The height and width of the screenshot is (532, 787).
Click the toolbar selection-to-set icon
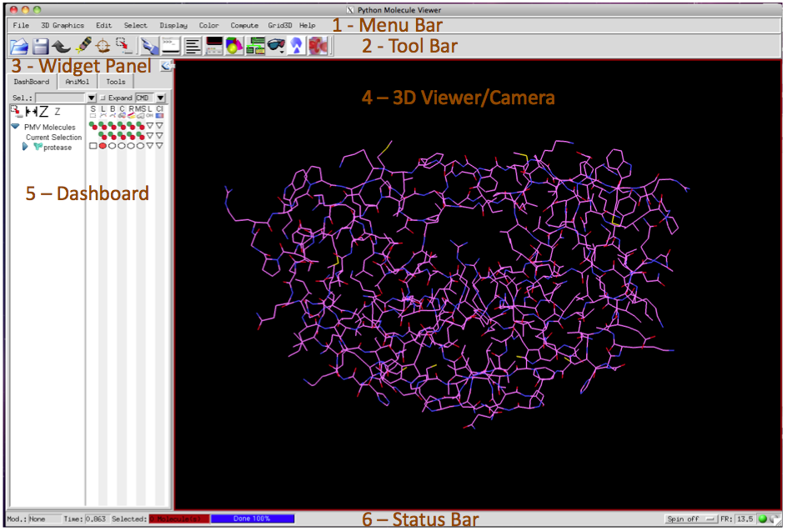pos(123,46)
